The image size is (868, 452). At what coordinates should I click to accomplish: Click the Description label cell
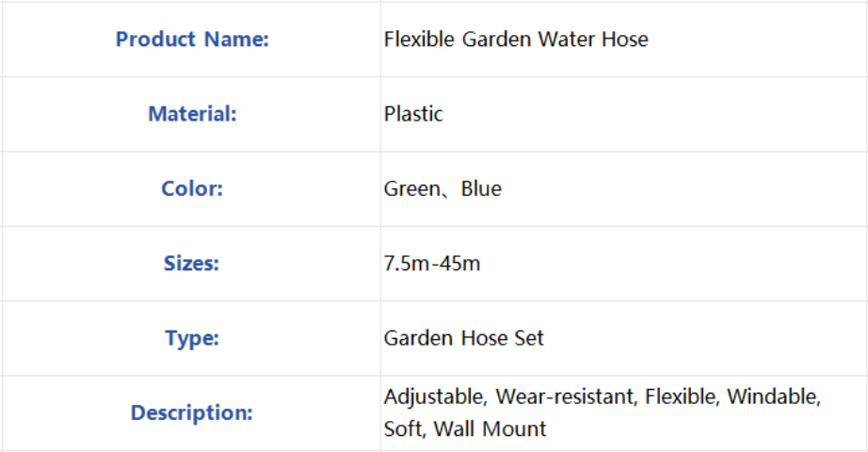[x=191, y=413]
